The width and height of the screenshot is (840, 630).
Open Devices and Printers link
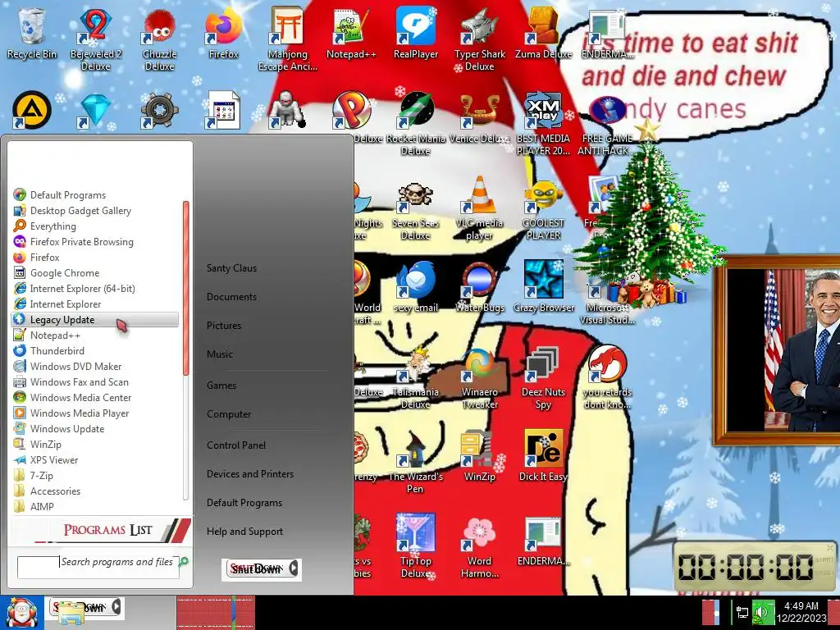(x=250, y=474)
